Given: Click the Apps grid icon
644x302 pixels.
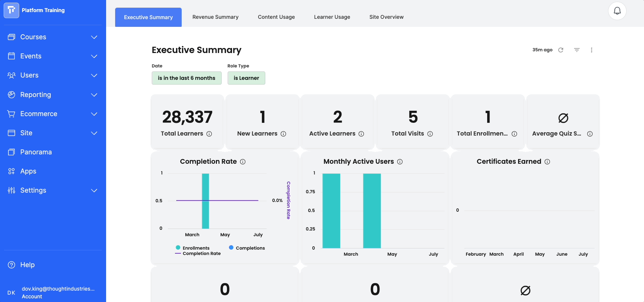Looking at the screenshot, I should 11,171.
